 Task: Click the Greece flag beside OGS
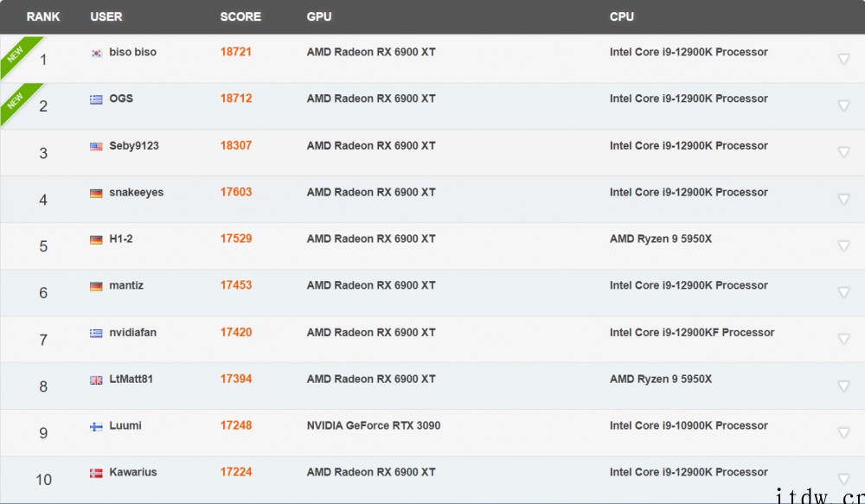[x=96, y=99]
